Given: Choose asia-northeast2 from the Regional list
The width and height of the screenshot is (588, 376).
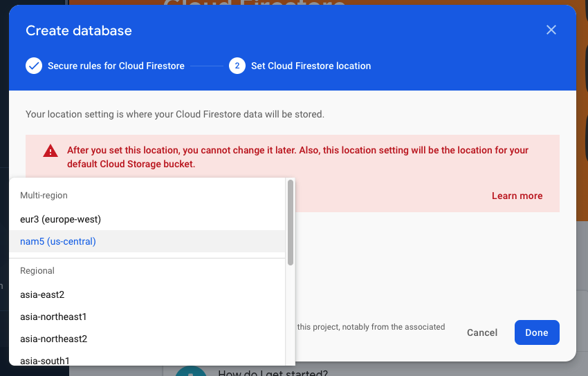Looking at the screenshot, I should [x=53, y=339].
